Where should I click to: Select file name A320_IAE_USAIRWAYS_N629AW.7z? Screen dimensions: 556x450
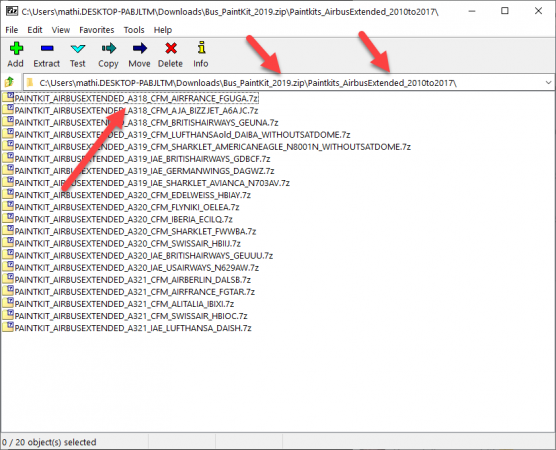point(137,267)
